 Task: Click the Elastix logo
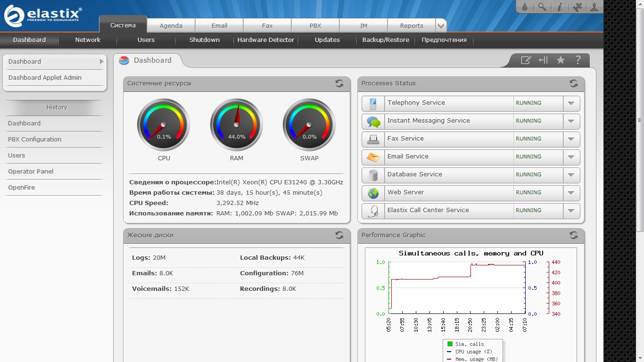tap(43, 16)
